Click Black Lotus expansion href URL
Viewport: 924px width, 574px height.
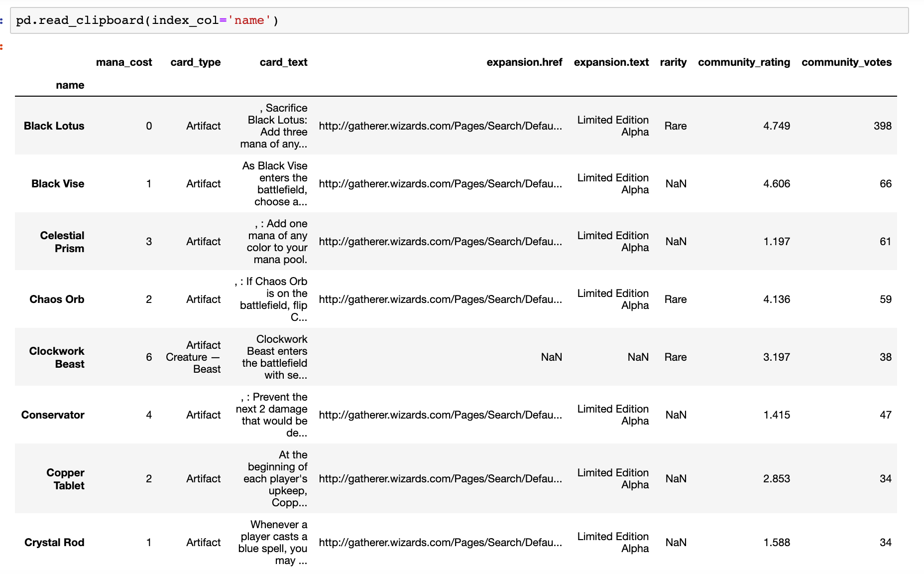[441, 126]
